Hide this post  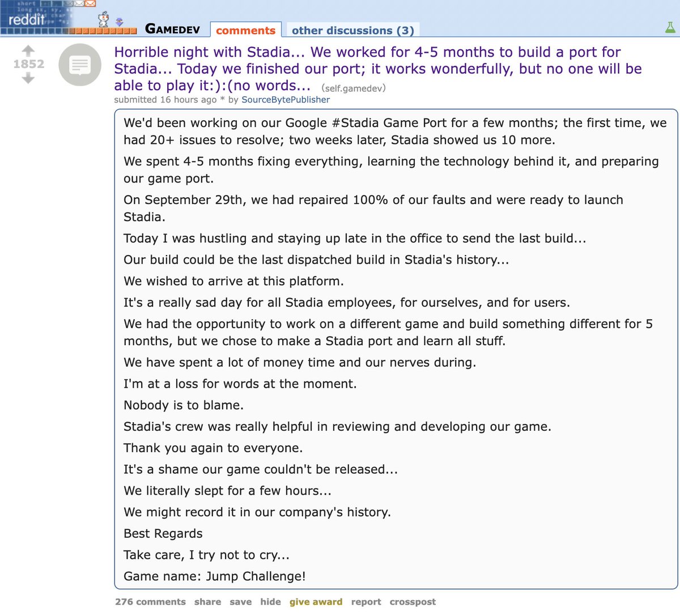[x=270, y=602]
